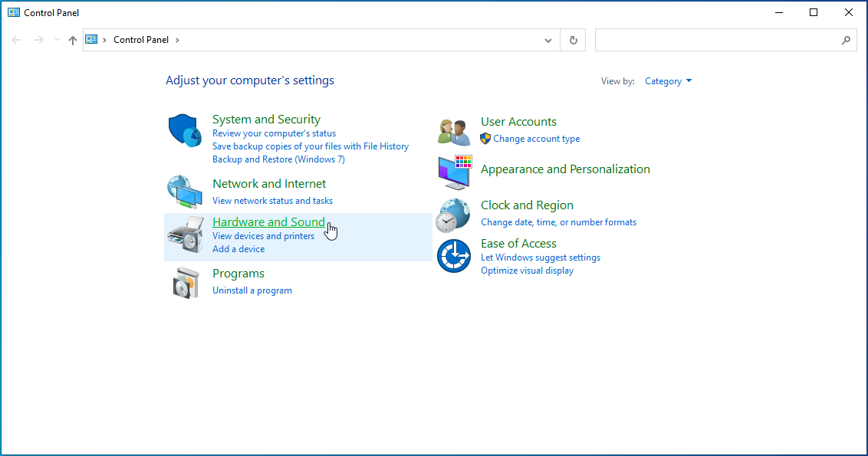Expand the chevron before Control Panel breadcrumb
Image resolution: width=868 pixels, height=456 pixels.
104,40
